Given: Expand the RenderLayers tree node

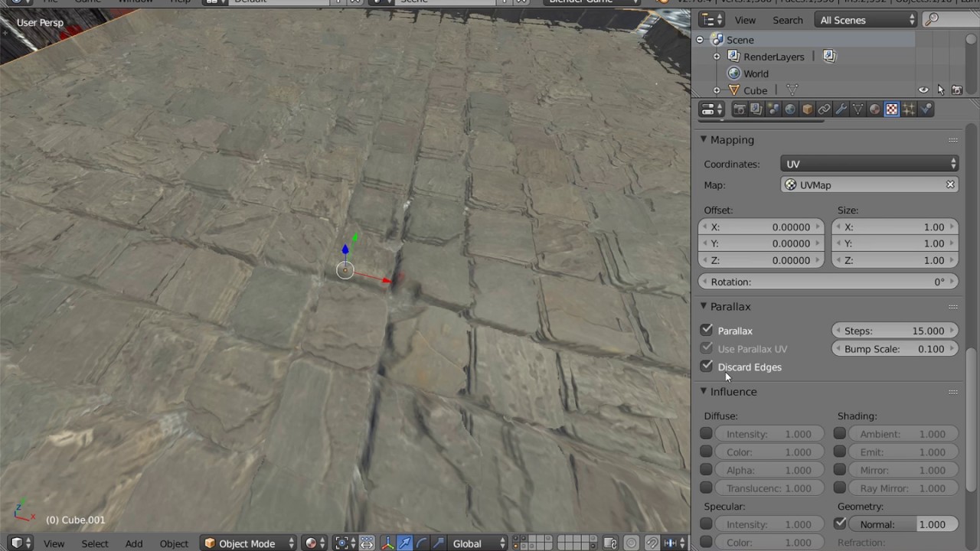Looking at the screenshot, I should point(717,57).
